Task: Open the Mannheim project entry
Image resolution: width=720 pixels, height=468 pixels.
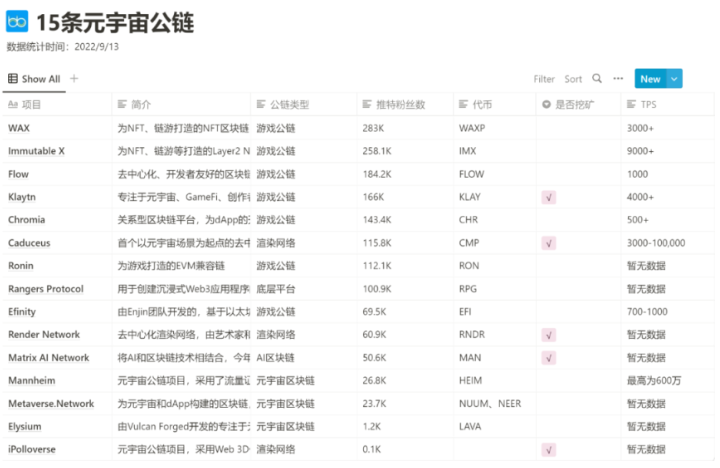Action: (x=32, y=381)
